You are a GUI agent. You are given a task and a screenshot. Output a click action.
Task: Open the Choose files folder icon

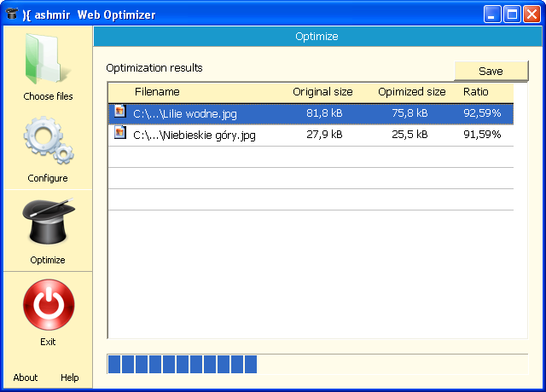pos(48,59)
